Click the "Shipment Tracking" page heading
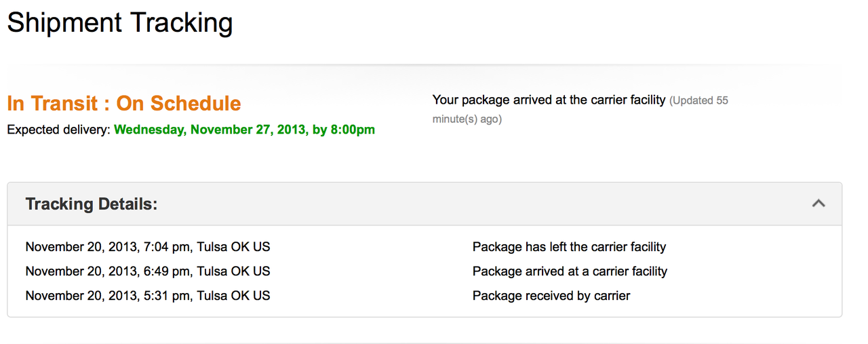 (x=120, y=23)
